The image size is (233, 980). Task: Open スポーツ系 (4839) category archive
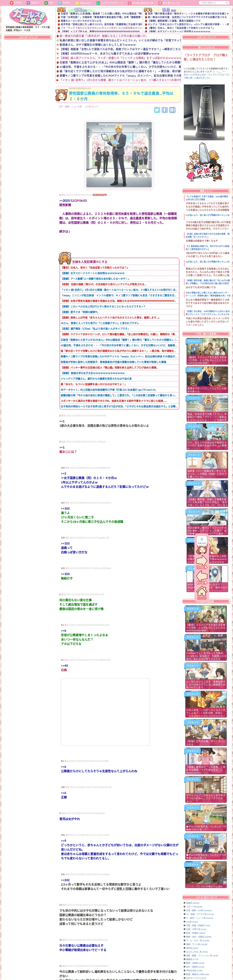[x=194, y=906]
